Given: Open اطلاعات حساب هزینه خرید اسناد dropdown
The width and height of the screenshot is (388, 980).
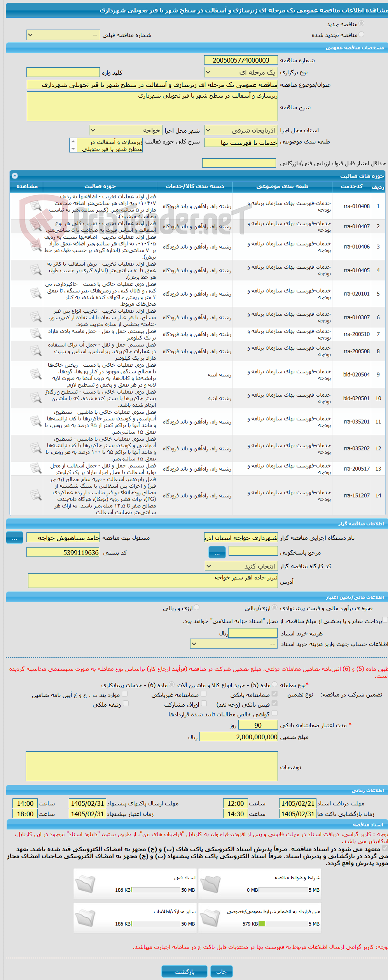Looking at the screenshot, I should pyautogui.click(x=234, y=644).
